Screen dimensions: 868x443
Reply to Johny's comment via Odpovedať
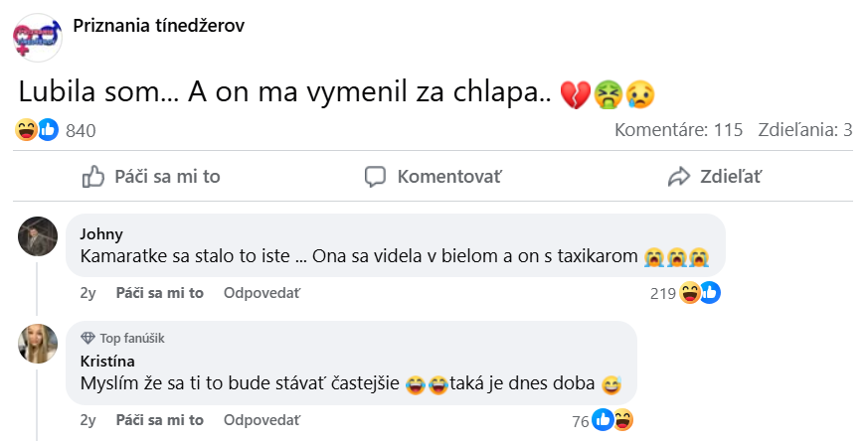tap(261, 293)
